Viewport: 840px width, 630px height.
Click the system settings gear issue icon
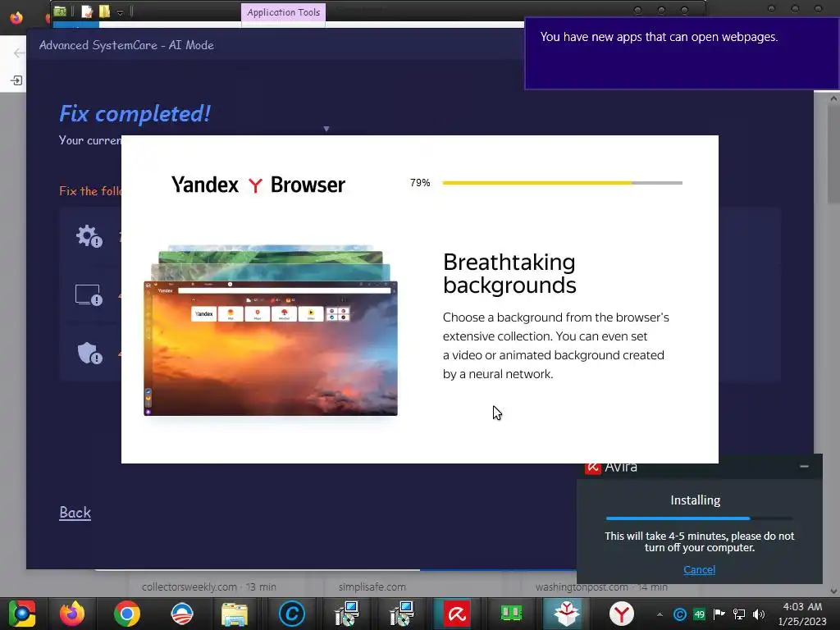(89, 236)
